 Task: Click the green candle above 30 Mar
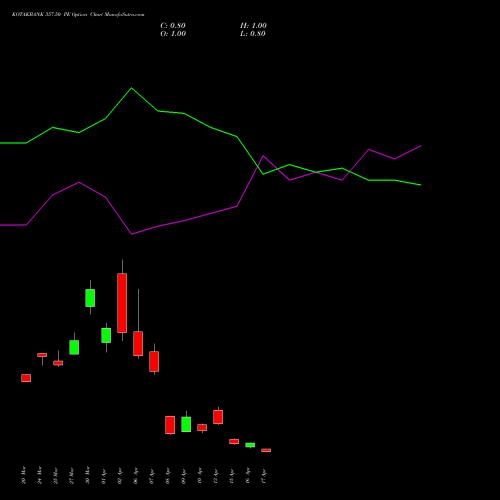tap(90, 298)
